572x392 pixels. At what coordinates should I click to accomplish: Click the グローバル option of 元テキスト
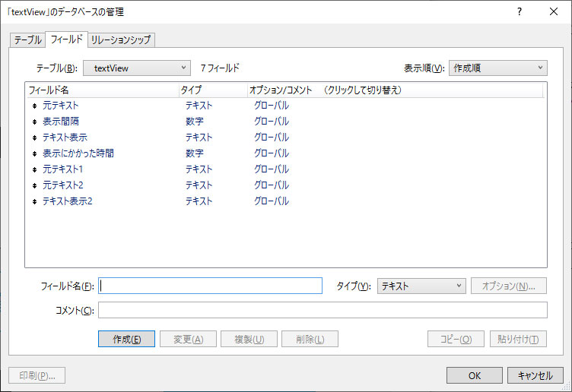coord(272,106)
